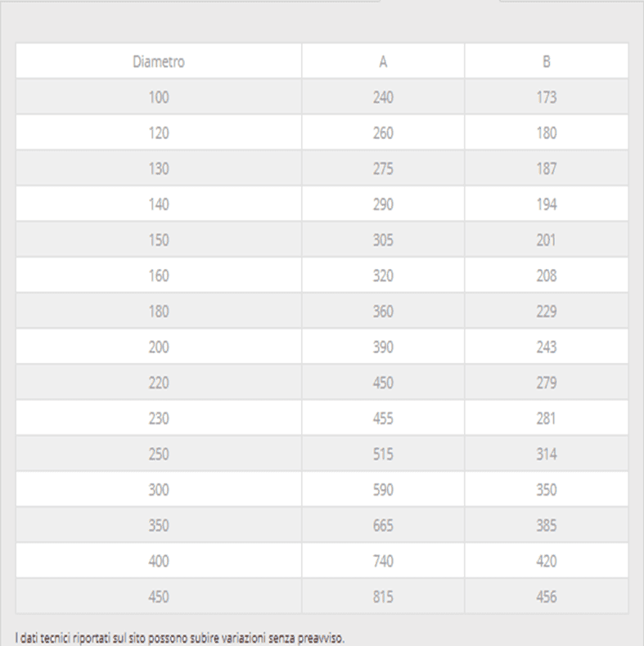
Task: Click the A column header
Action: coord(383,61)
